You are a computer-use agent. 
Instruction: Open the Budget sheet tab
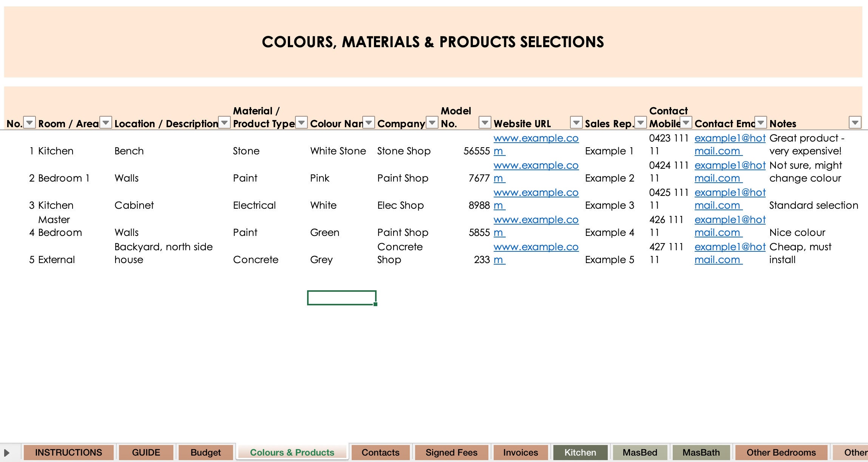tap(206, 452)
